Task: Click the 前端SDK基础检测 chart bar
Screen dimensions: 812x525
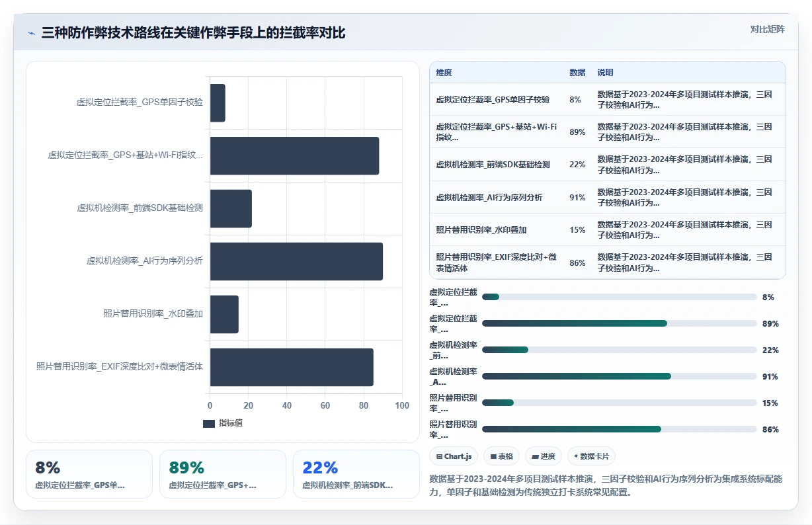Action: pos(231,208)
